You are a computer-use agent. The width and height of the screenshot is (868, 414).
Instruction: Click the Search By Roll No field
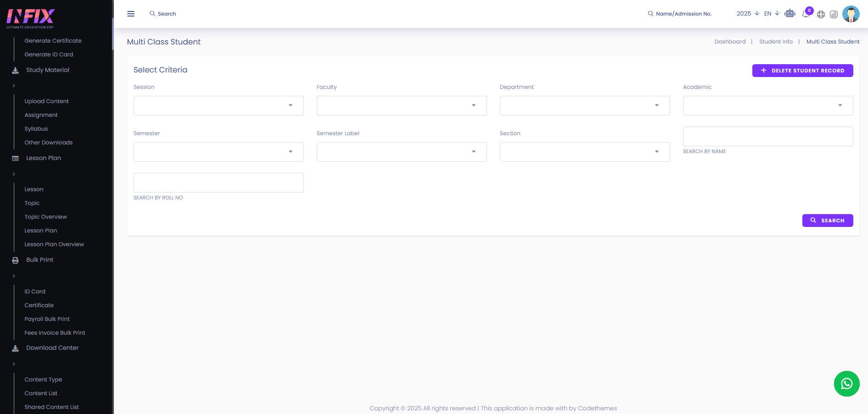coord(218,182)
